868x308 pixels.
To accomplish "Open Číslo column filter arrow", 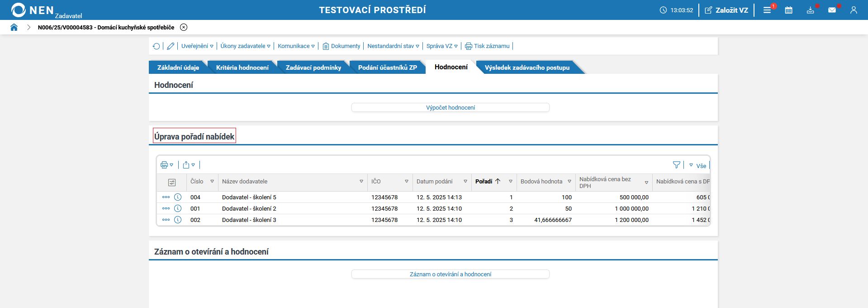I will 212,181.
